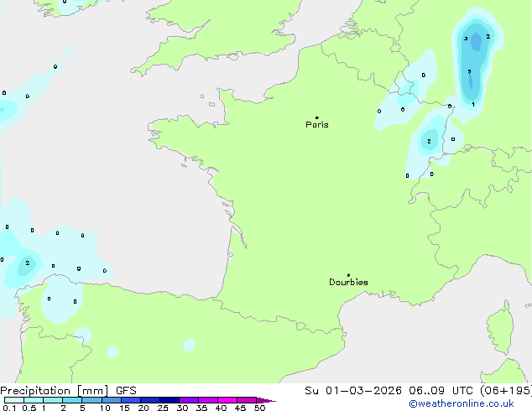Click the Dourbies city label
532x411 pixels.
[x=348, y=282]
